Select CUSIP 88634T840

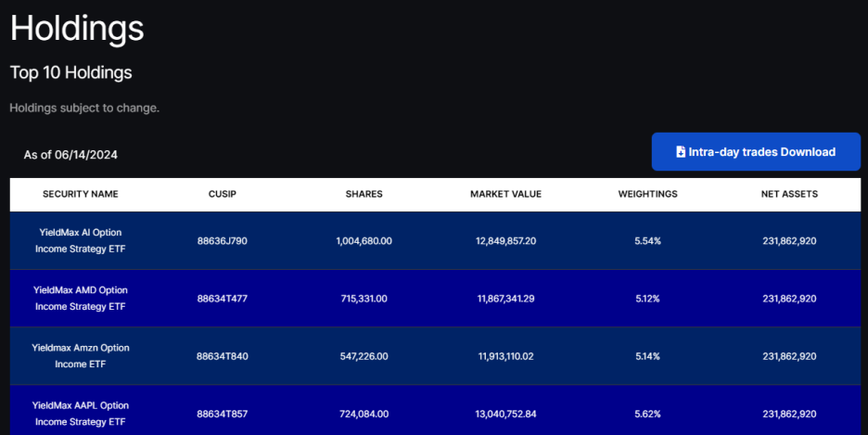click(223, 356)
